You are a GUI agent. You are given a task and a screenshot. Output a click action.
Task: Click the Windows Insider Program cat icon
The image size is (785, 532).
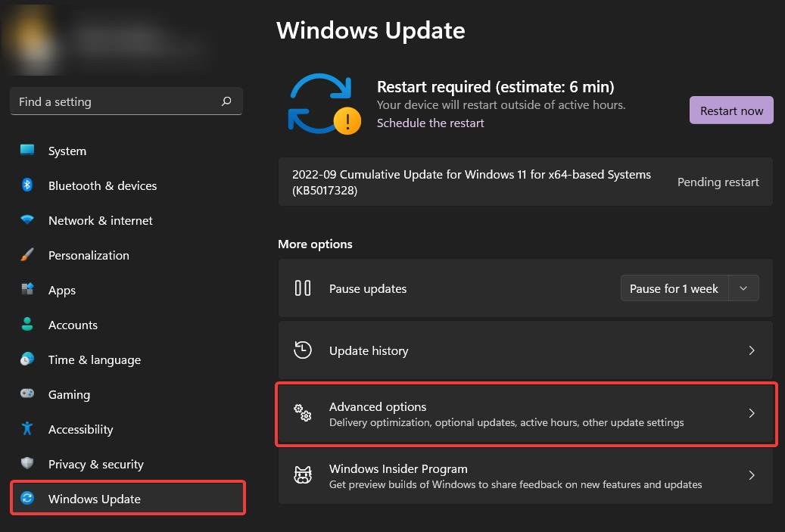302,475
